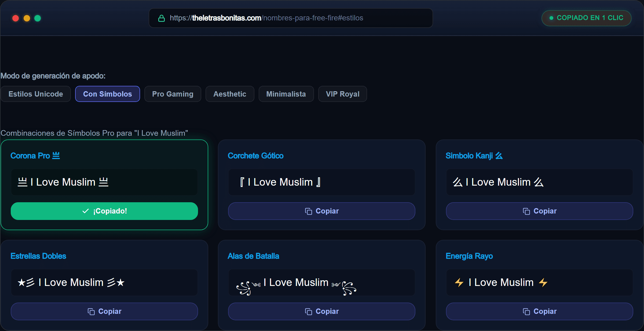Click the COPIADO EN 1 CLIC badge
Screen dimensions: 644x331
point(587,18)
